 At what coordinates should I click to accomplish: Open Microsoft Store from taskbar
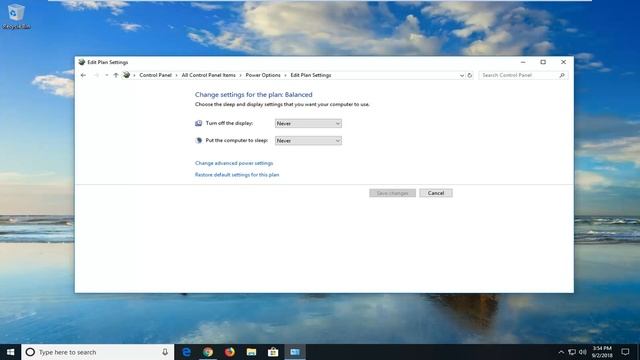pos(273,352)
